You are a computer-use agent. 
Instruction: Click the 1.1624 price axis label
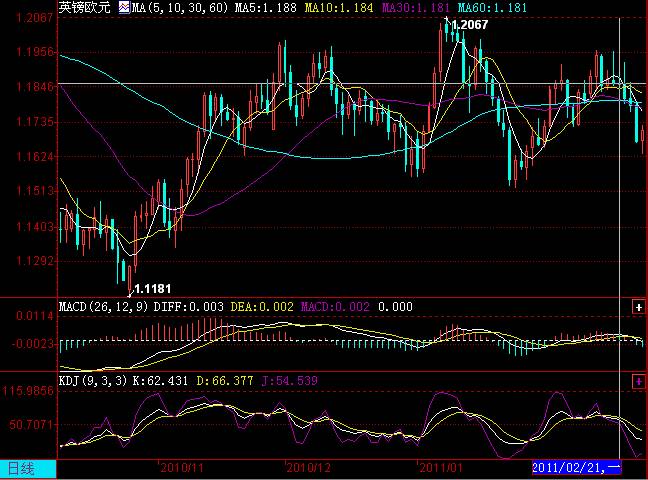35,156
